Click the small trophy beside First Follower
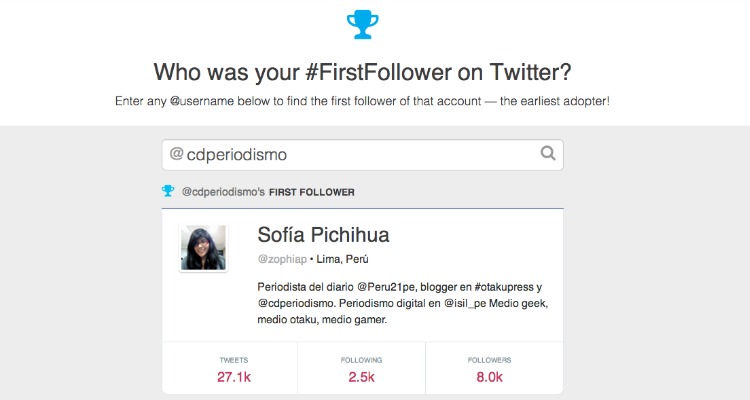 pos(168,191)
